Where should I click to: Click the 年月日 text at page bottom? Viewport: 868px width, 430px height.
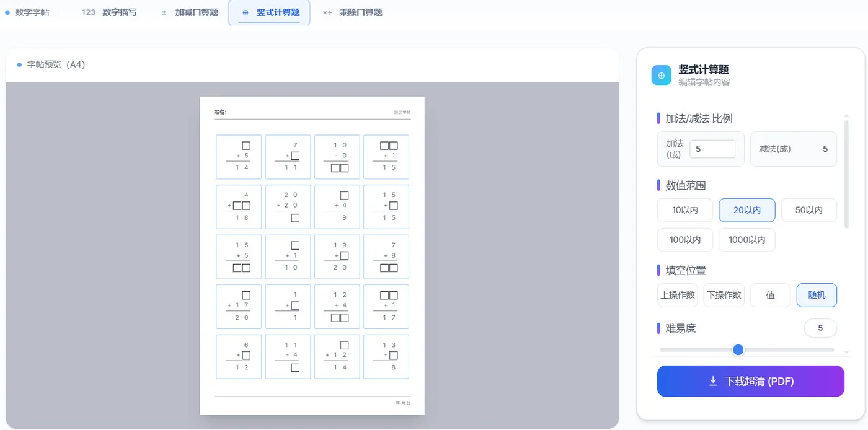[403, 403]
